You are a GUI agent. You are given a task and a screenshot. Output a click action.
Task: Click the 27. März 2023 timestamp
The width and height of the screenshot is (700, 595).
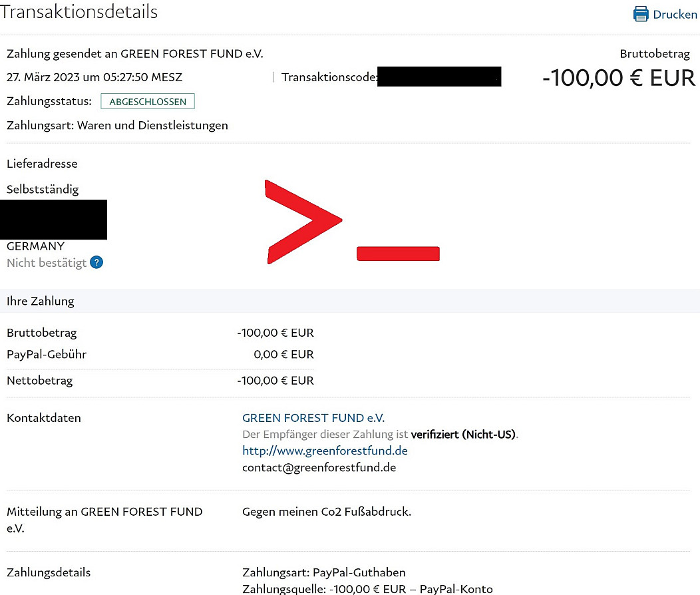pyautogui.click(x=94, y=77)
